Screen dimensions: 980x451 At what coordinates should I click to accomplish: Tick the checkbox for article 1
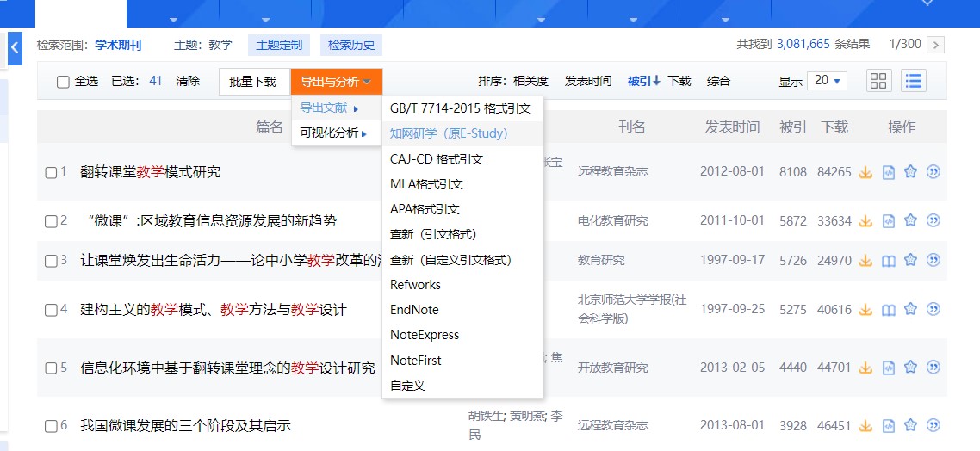(x=52, y=172)
